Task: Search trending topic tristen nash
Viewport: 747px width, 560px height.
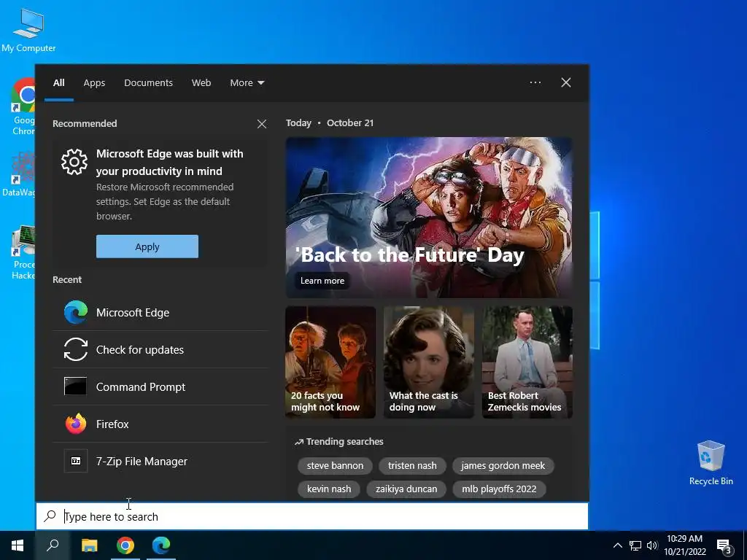Action: coord(412,466)
